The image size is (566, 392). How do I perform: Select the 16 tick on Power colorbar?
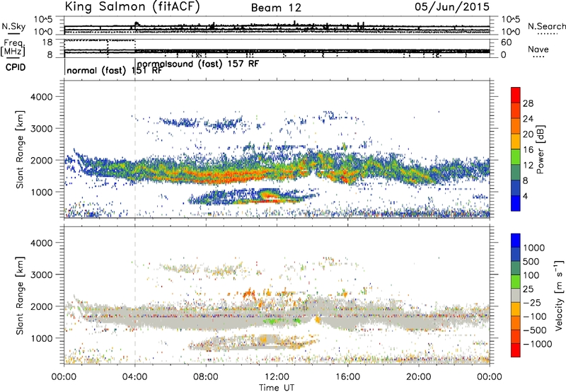528,149
